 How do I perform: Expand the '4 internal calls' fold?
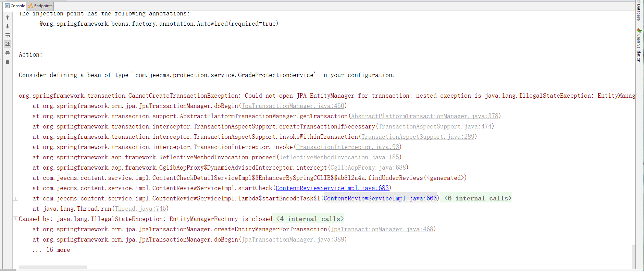(x=310, y=219)
